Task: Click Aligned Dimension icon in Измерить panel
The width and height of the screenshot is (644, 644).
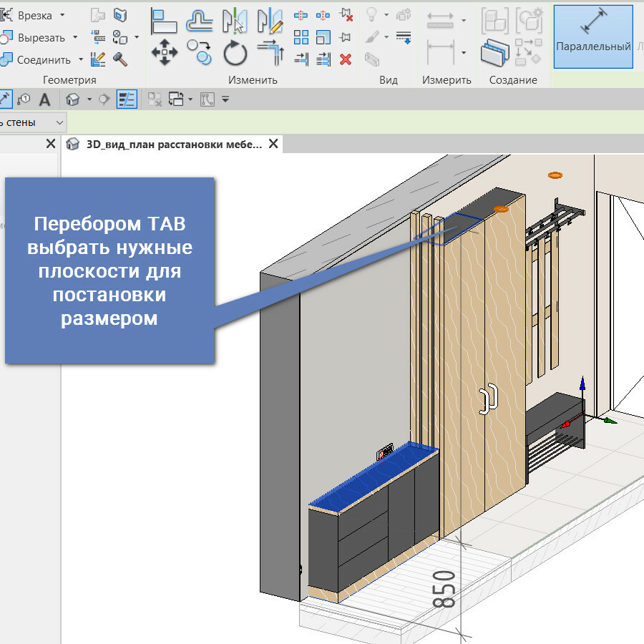Action: point(440,52)
